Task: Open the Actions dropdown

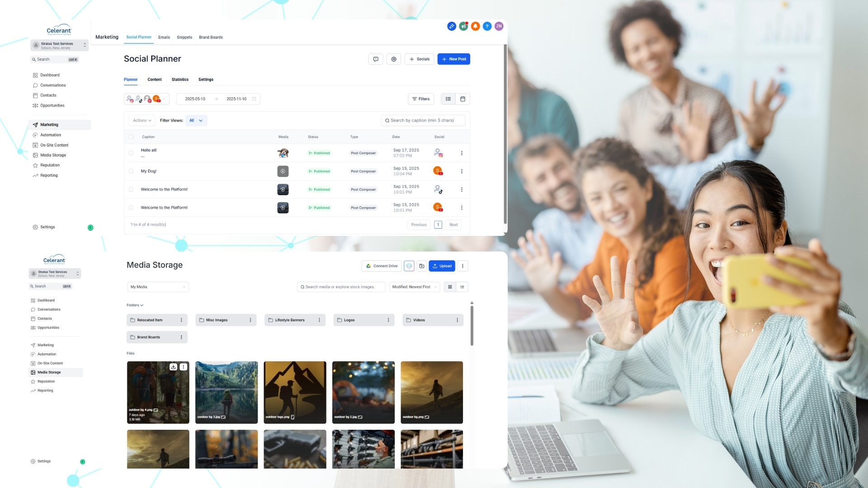Action: (142, 121)
